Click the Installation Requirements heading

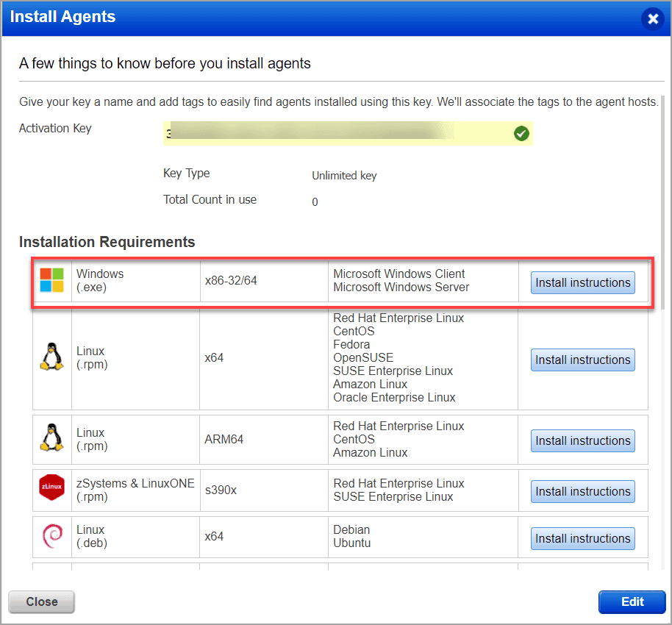tap(106, 242)
